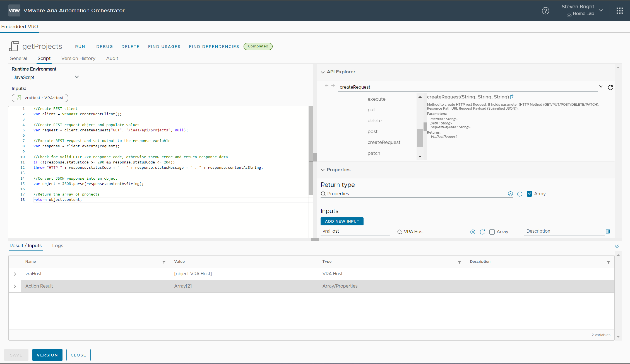
Task: Click the ADD NEW INPUT button
Action: pyautogui.click(x=342, y=221)
